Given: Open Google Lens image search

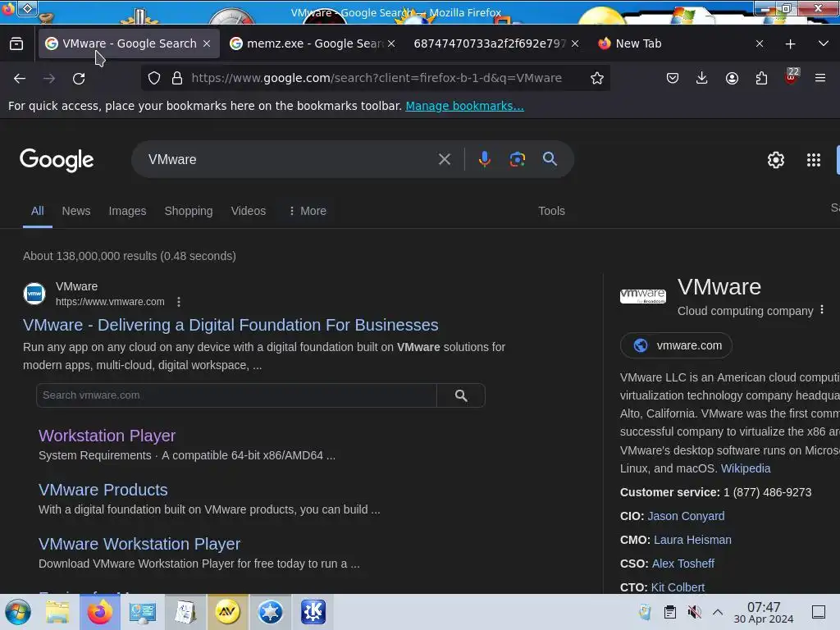Looking at the screenshot, I should 517,159.
